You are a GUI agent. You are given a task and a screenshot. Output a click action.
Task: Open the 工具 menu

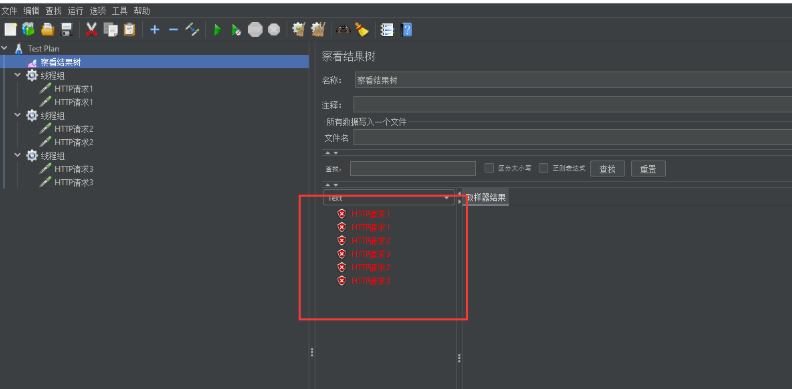point(120,11)
